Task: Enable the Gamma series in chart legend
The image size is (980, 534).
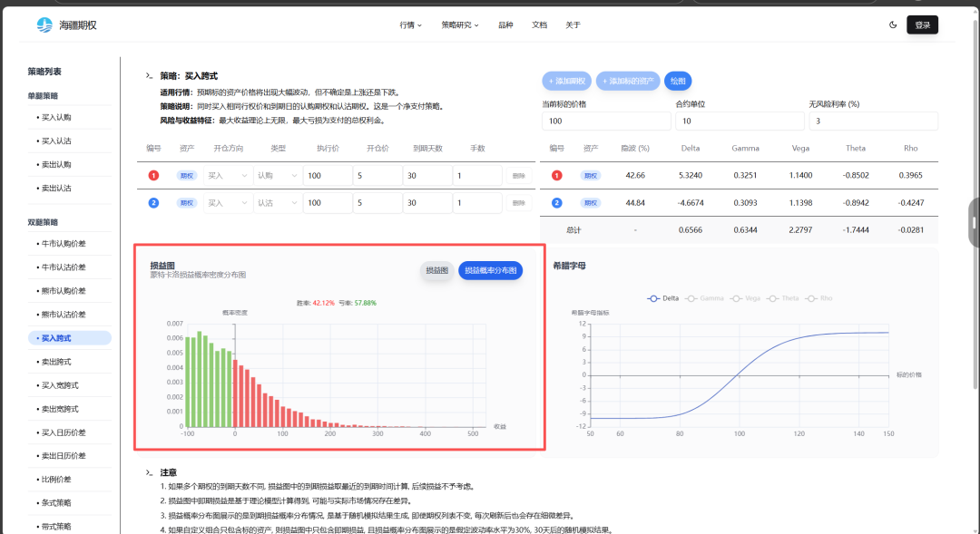Action: coord(705,298)
